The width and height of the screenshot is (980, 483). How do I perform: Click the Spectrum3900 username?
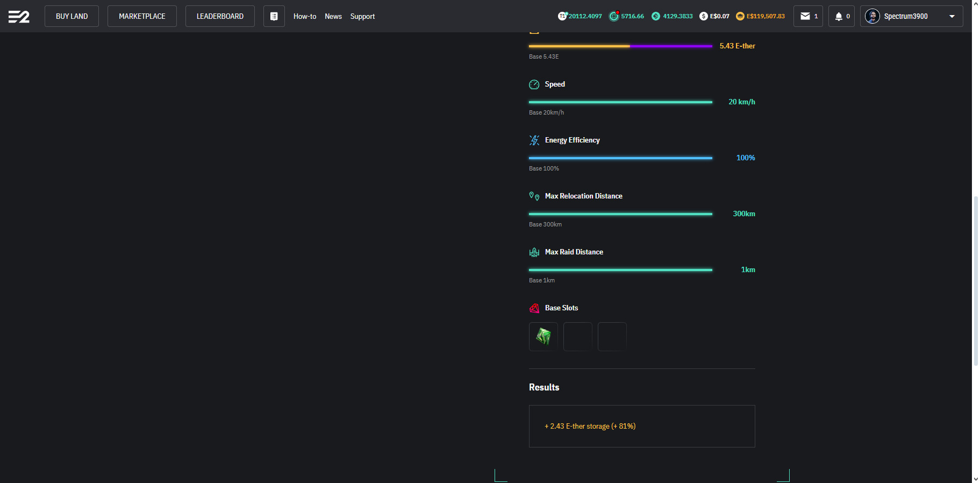pyautogui.click(x=906, y=16)
